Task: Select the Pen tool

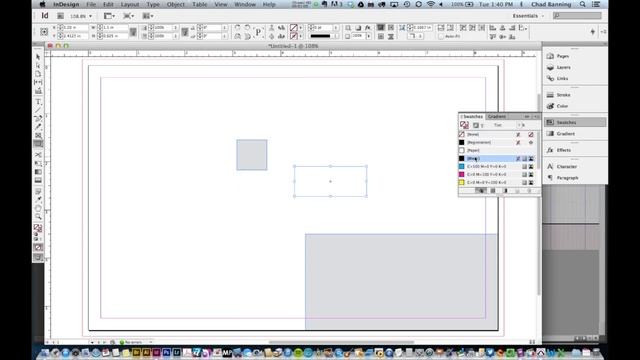Action: point(38,118)
